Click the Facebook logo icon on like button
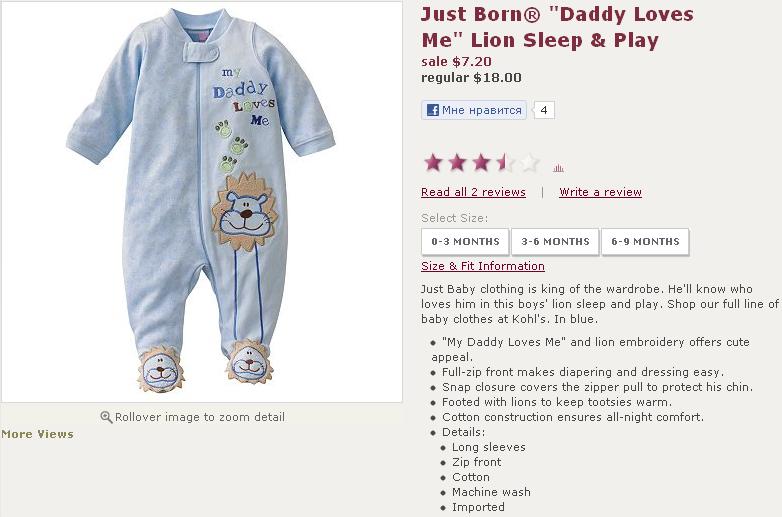This screenshot has height=517, width=782. 433,110
